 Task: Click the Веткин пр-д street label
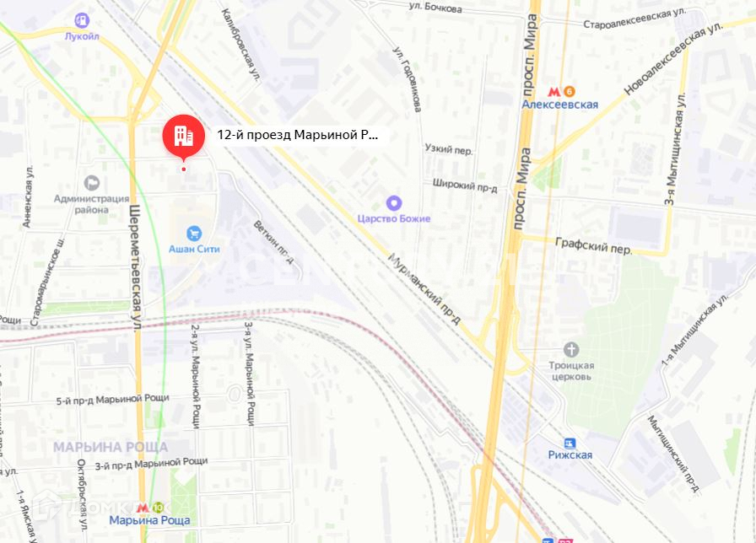[x=274, y=242]
